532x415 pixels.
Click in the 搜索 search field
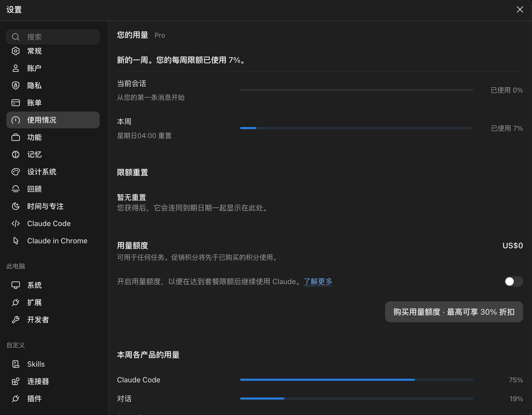point(53,37)
